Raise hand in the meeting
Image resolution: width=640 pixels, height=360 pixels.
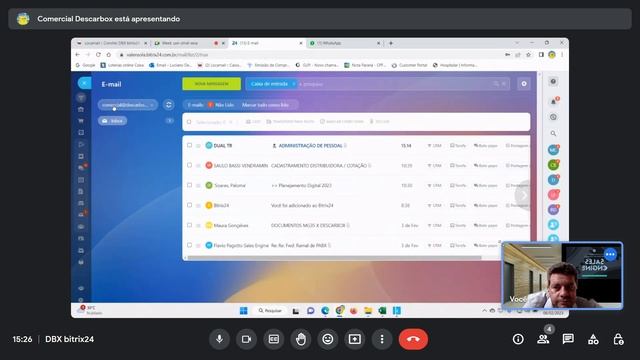pos(301,339)
